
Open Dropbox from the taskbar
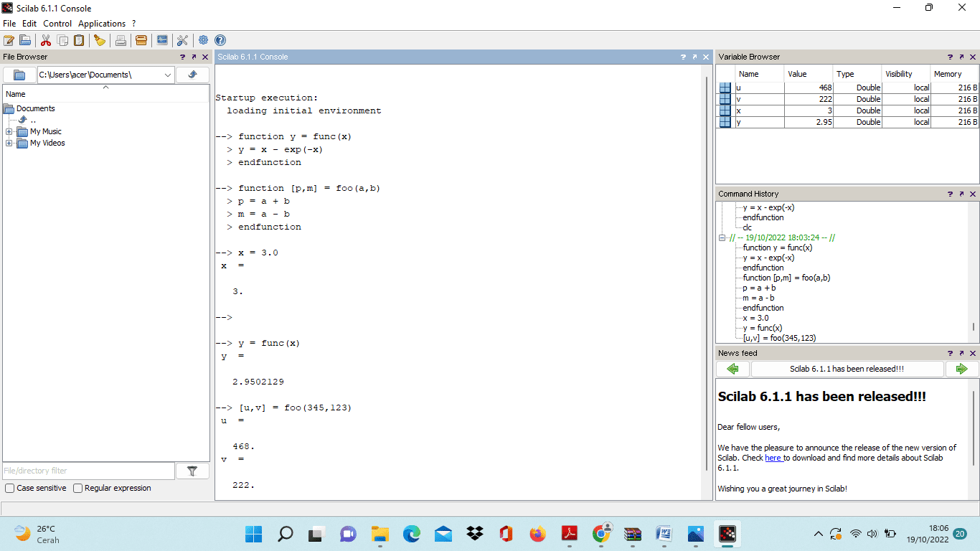(x=474, y=534)
